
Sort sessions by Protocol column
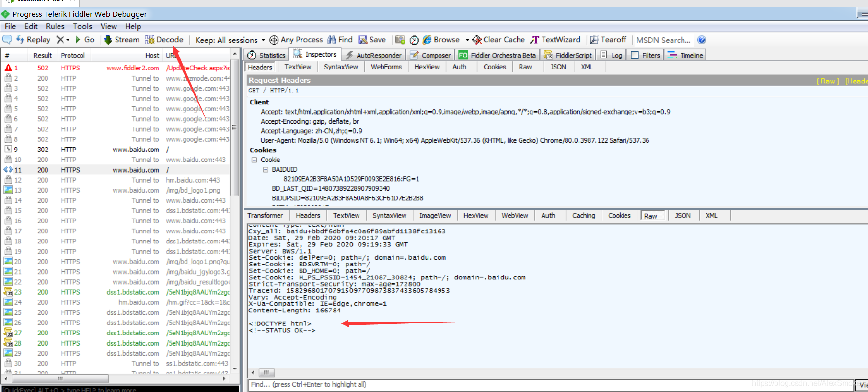tap(73, 56)
